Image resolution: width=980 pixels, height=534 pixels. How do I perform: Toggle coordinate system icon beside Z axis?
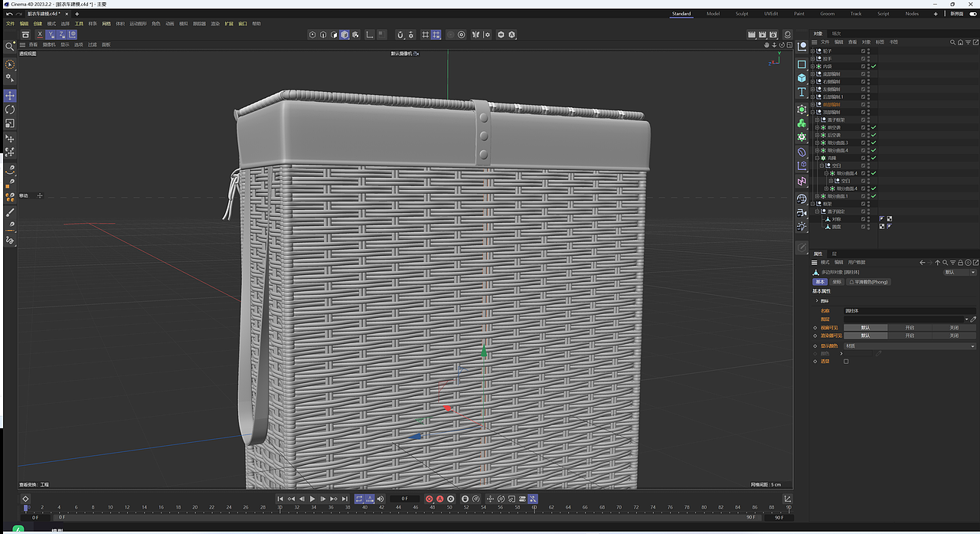point(72,34)
